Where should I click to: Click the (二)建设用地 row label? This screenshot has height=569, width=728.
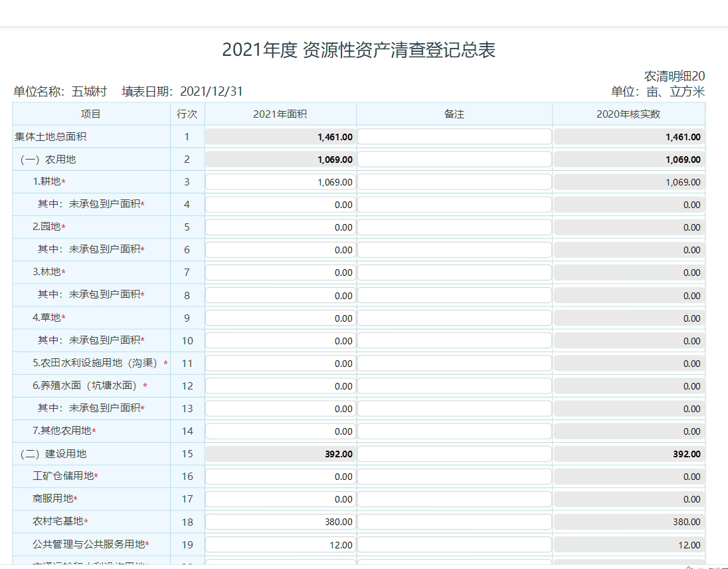(52, 454)
